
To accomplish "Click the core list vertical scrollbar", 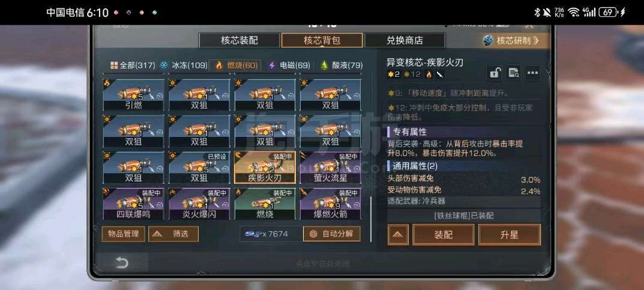I will 371,219.
